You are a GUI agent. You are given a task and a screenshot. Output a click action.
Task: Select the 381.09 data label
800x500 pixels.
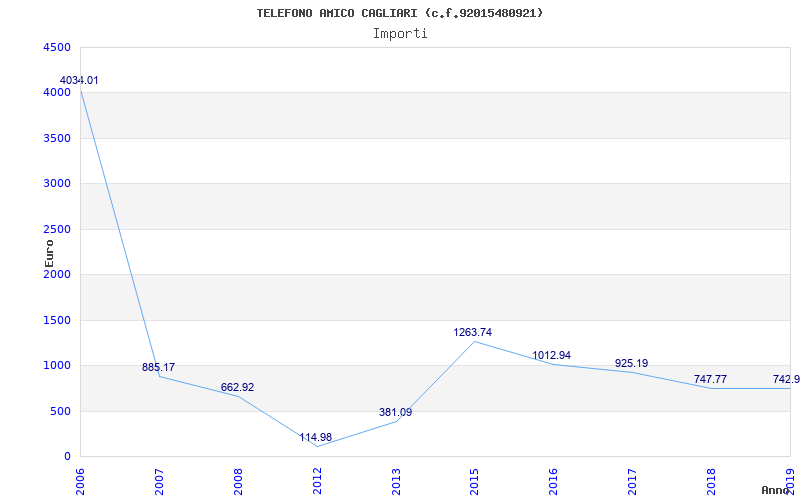[395, 412]
